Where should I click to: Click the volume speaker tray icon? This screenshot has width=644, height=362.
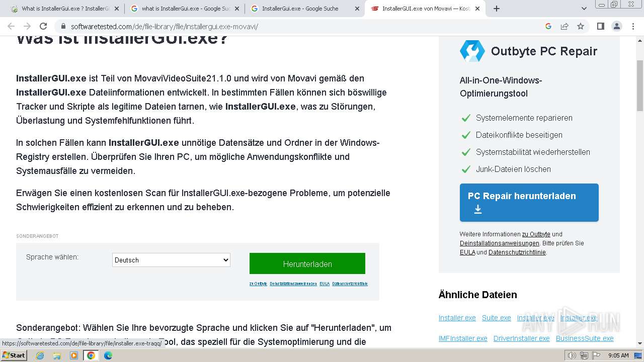(x=572, y=355)
